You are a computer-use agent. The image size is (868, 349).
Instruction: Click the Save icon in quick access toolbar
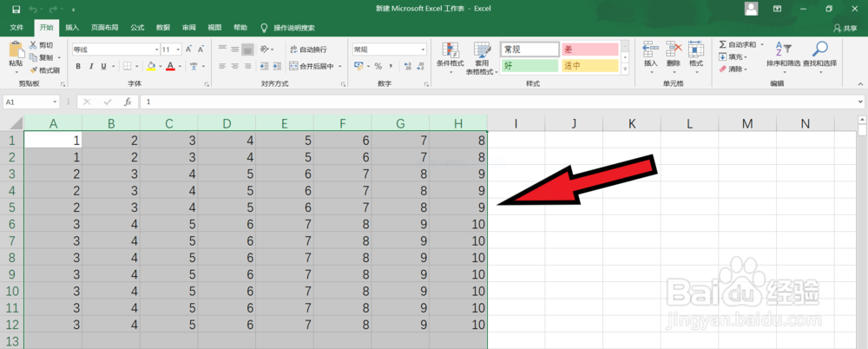[x=16, y=9]
